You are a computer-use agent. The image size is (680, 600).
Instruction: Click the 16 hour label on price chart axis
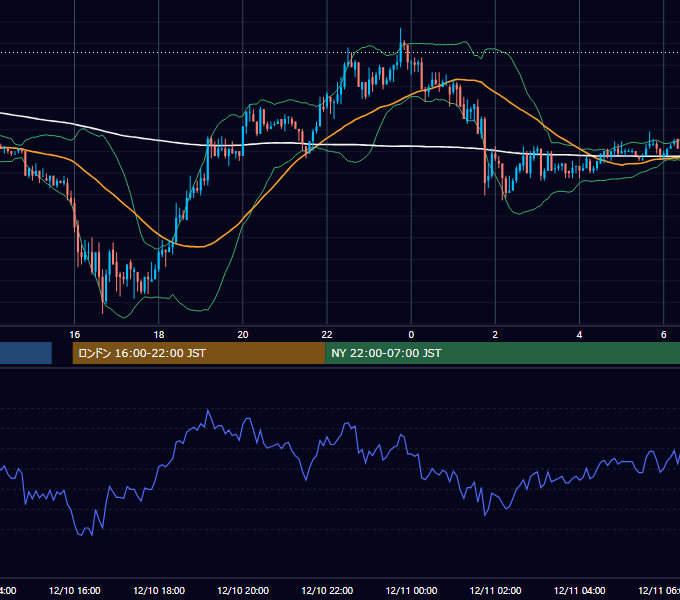tap(75, 334)
